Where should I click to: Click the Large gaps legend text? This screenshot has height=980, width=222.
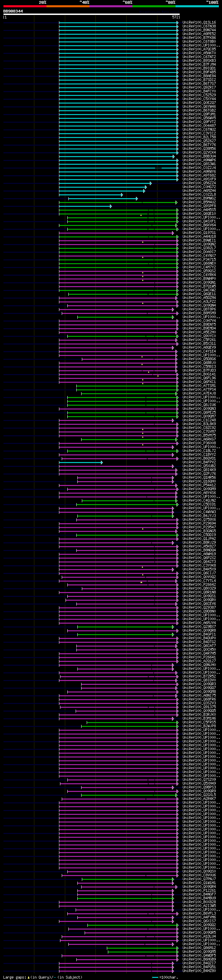click(43, 977)
